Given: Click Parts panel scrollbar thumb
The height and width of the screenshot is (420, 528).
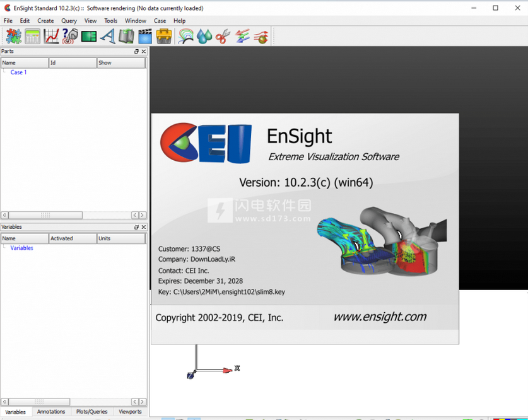Looking at the screenshot, I should (45, 215).
